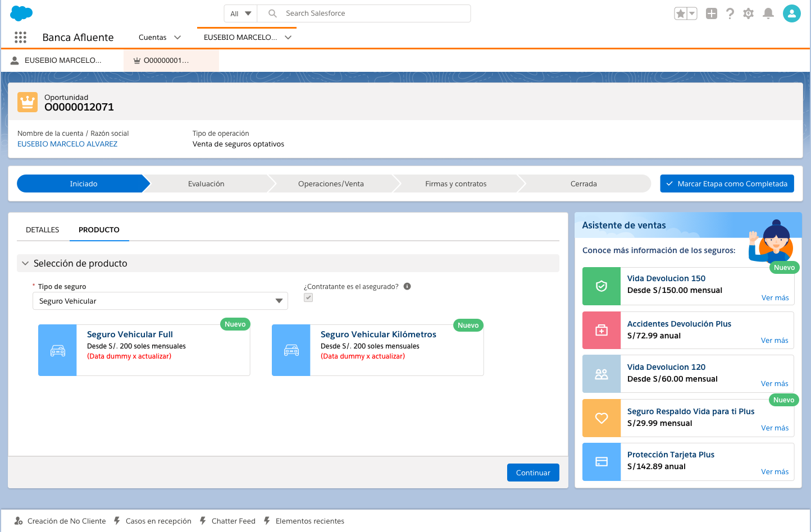This screenshot has height=532, width=811.
Task: Select the O00000001 opportunity subtab
Action: pyautogui.click(x=171, y=60)
